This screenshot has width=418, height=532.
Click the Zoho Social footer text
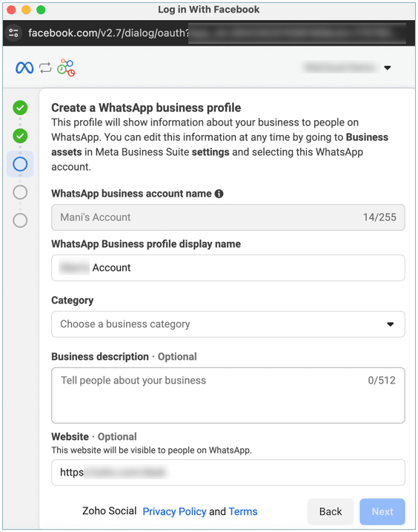tap(109, 510)
